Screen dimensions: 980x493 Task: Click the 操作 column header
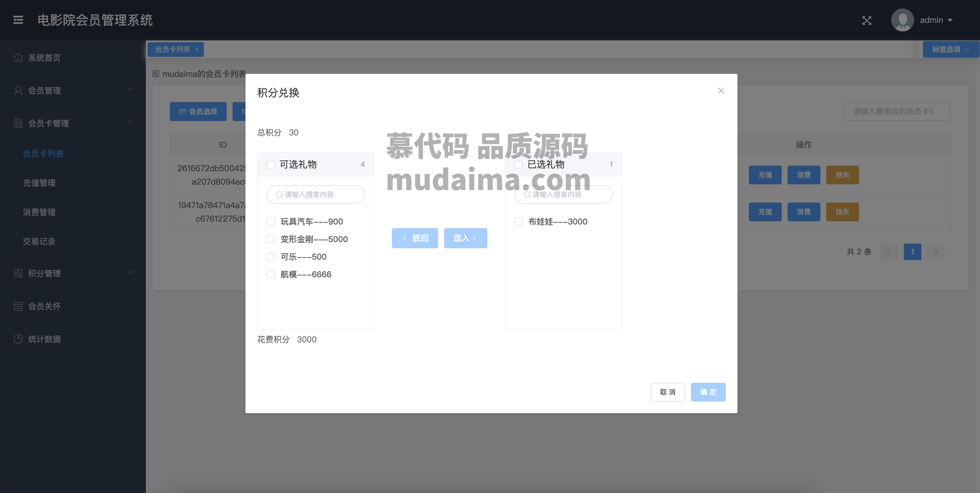pos(803,145)
